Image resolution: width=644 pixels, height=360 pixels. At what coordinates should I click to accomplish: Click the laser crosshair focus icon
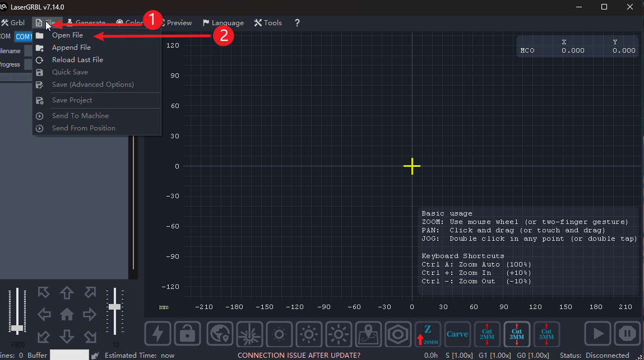click(x=250, y=334)
